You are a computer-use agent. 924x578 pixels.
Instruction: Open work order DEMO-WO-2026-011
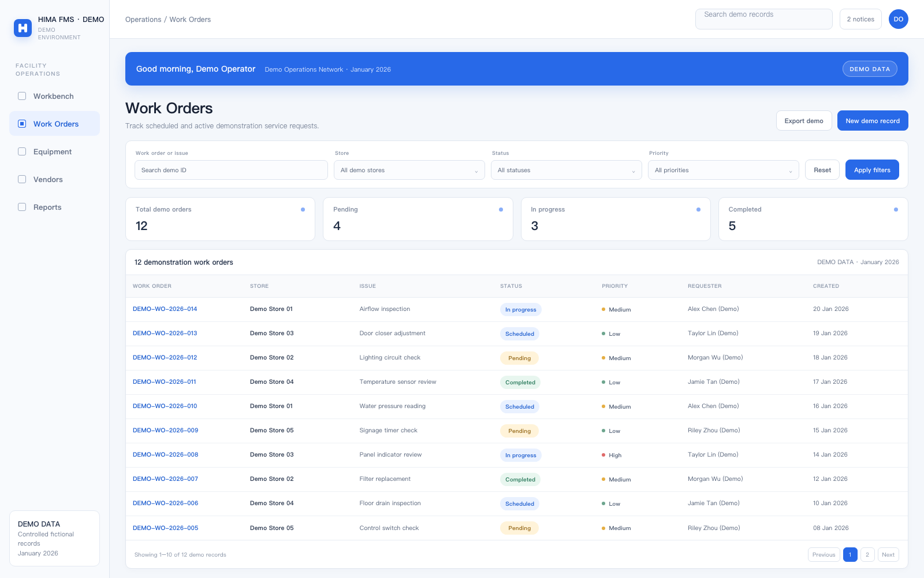165,382
